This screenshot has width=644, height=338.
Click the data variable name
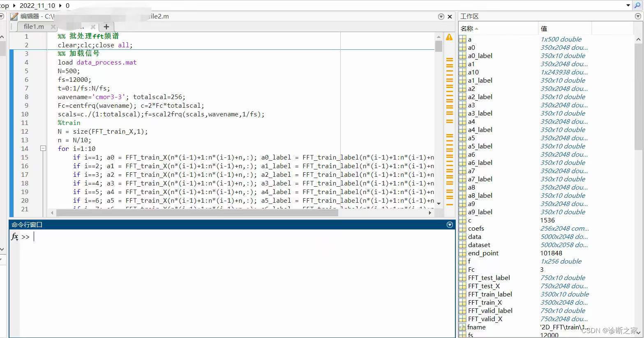[474, 236]
